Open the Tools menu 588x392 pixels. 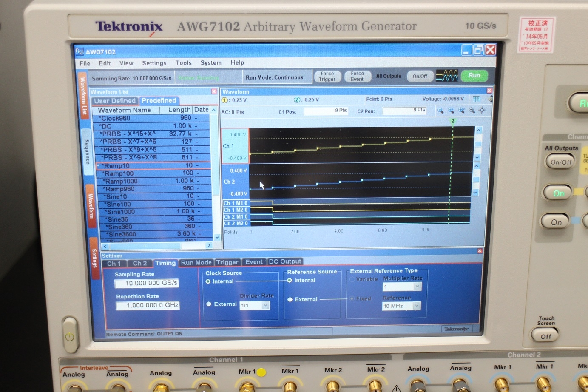click(184, 63)
